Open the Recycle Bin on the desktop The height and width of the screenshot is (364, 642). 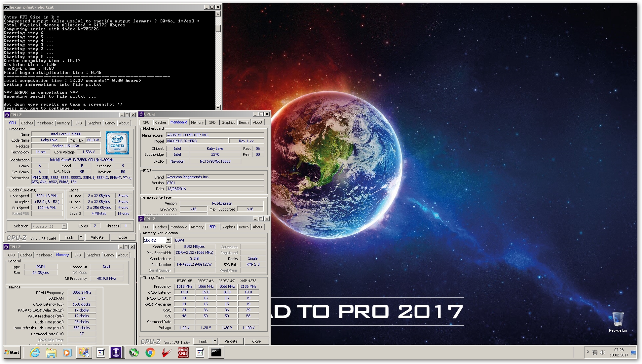pyautogui.click(x=618, y=322)
